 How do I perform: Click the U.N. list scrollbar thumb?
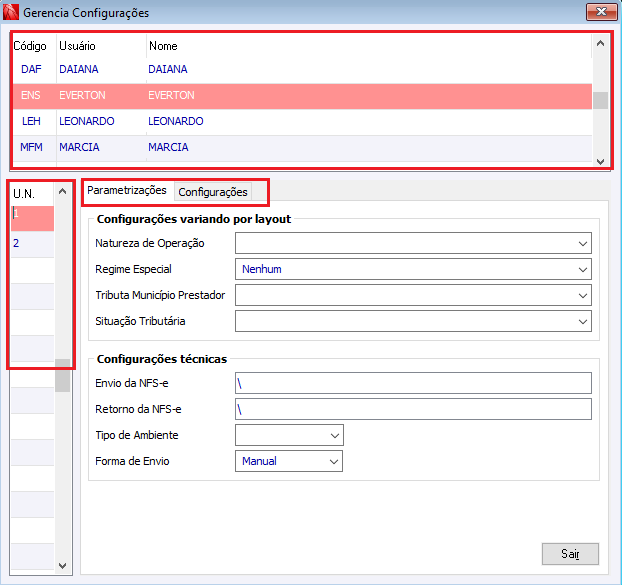click(x=62, y=375)
